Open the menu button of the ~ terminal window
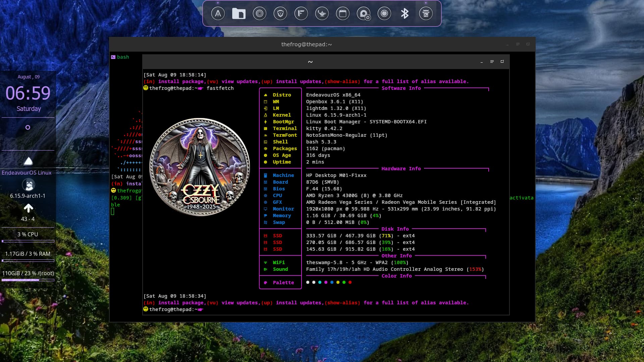Screen dimensions: 644x362 492,62
